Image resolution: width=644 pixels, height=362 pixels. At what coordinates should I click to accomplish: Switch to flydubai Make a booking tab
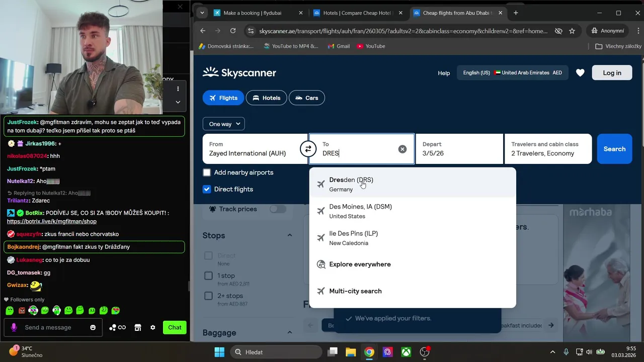coord(259,13)
